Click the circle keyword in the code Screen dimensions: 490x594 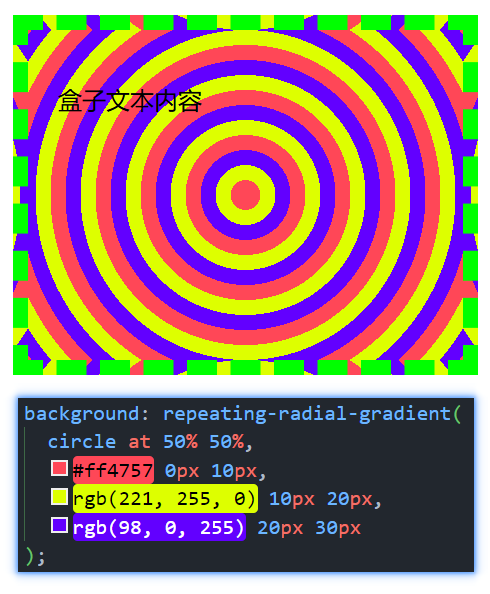pyautogui.click(x=81, y=442)
